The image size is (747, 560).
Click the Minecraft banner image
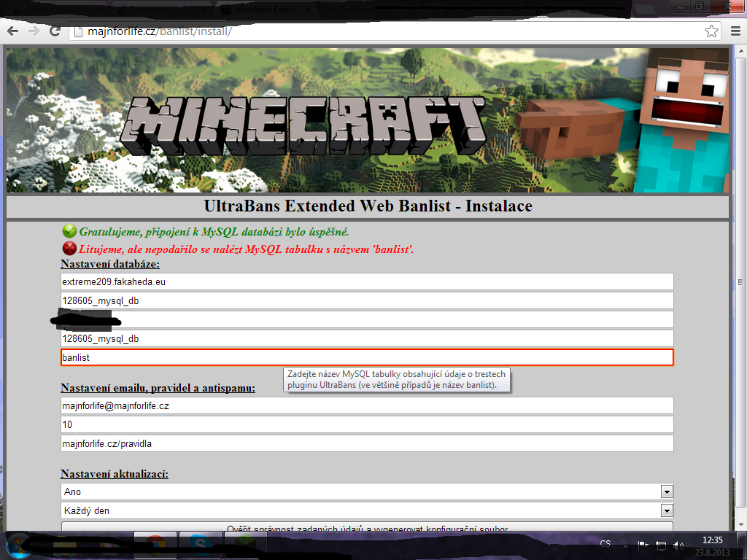tap(368, 120)
